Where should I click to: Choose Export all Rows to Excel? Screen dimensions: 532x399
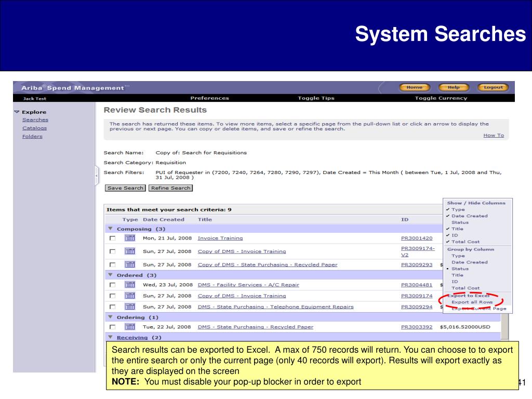coord(472,302)
